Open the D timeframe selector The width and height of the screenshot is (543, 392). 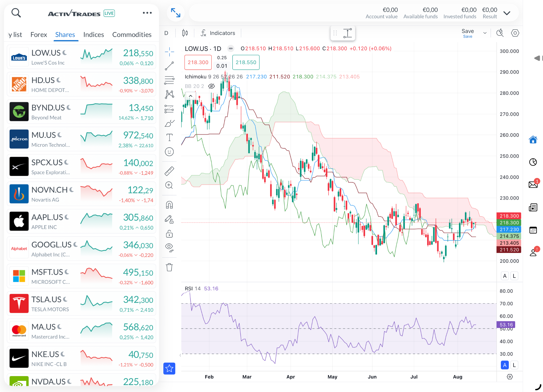click(166, 33)
